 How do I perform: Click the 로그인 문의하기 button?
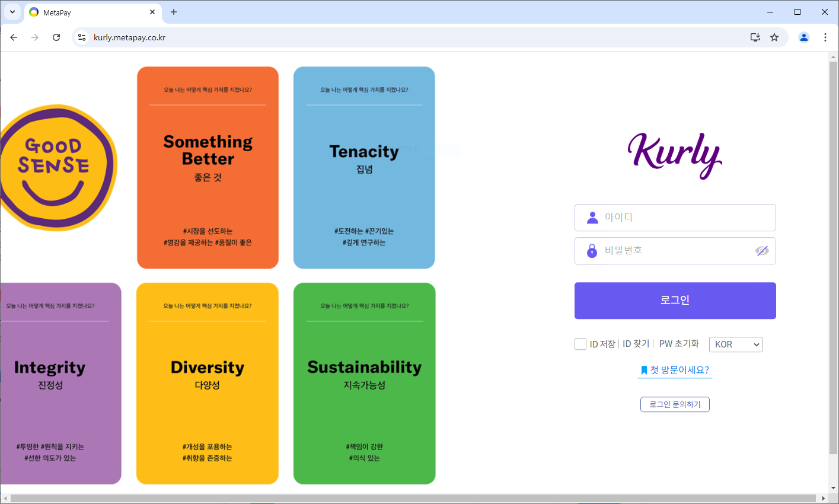pyautogui.click(x=675, y=404)
